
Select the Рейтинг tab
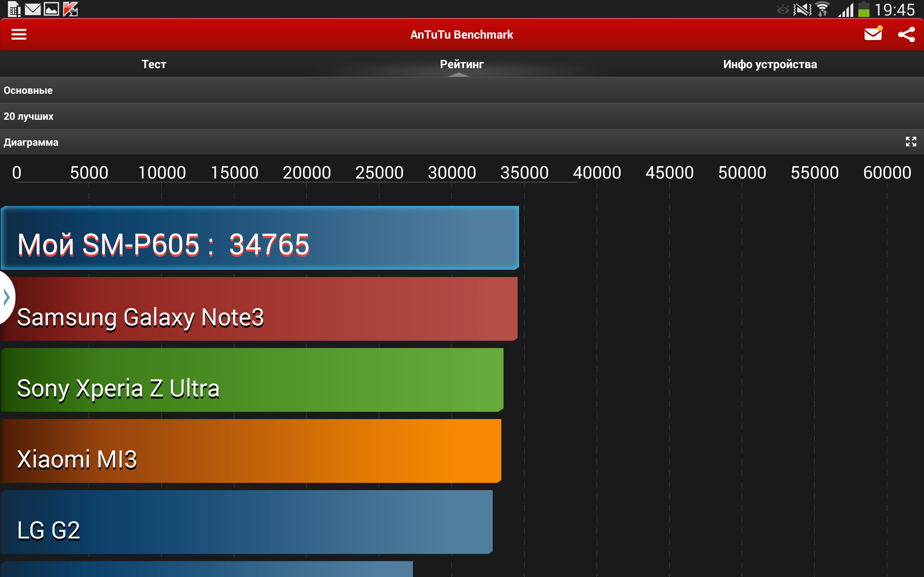462,64
